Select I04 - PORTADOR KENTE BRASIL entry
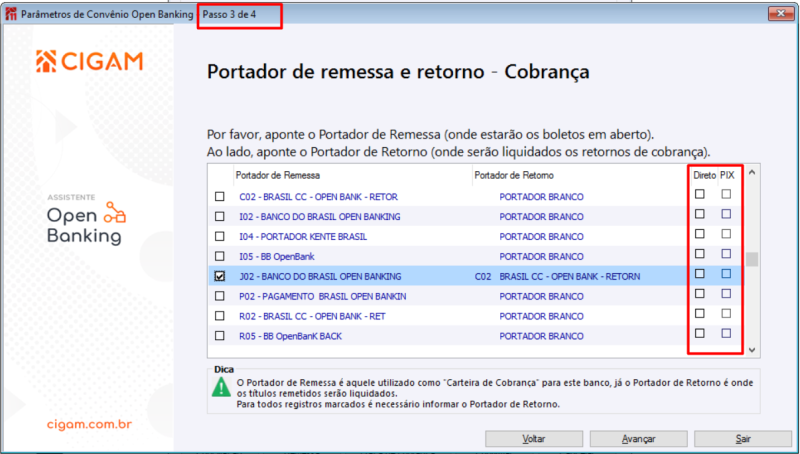The height and width of the screenshot is (454, 800). click(303, 237)
